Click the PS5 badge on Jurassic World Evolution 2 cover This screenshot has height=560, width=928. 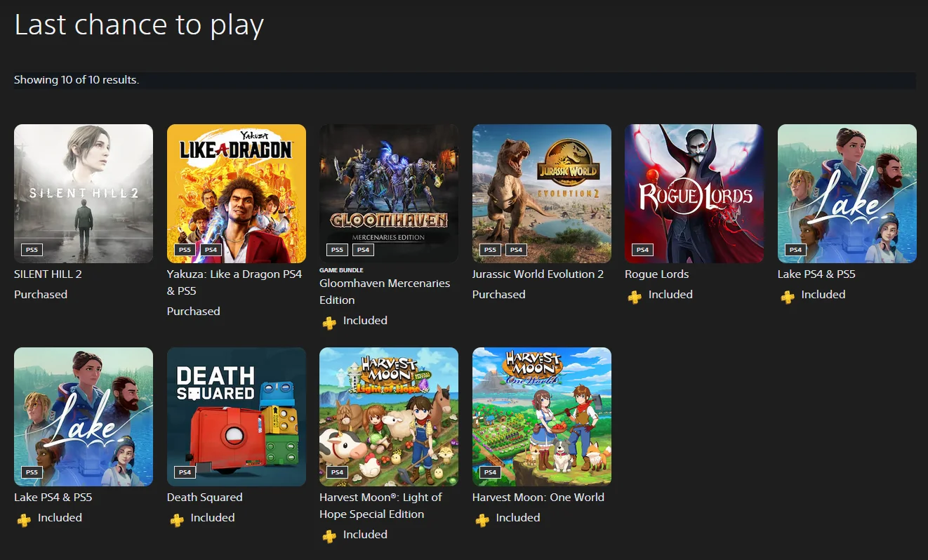point(490,250)
